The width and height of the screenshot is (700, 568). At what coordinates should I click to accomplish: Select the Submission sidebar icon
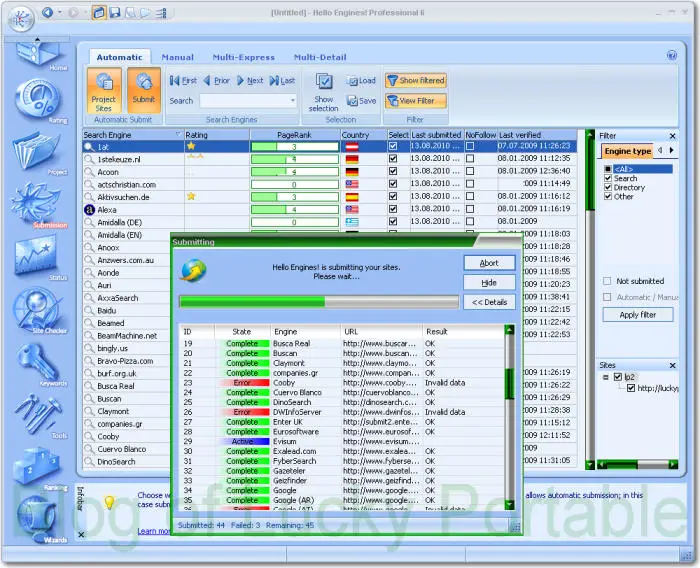(38, 205)
